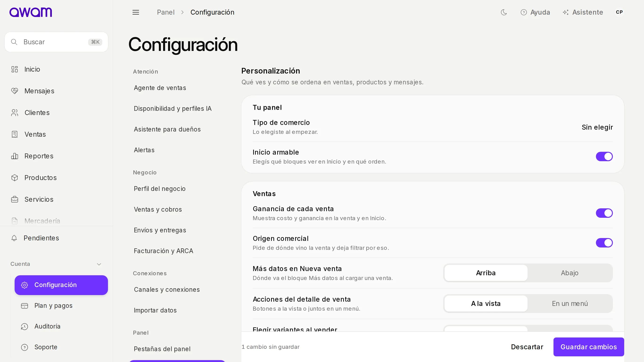Click the Mensajes icon in sidebar
This screenshot has width=644, height=362.
[x=15, y=91]
